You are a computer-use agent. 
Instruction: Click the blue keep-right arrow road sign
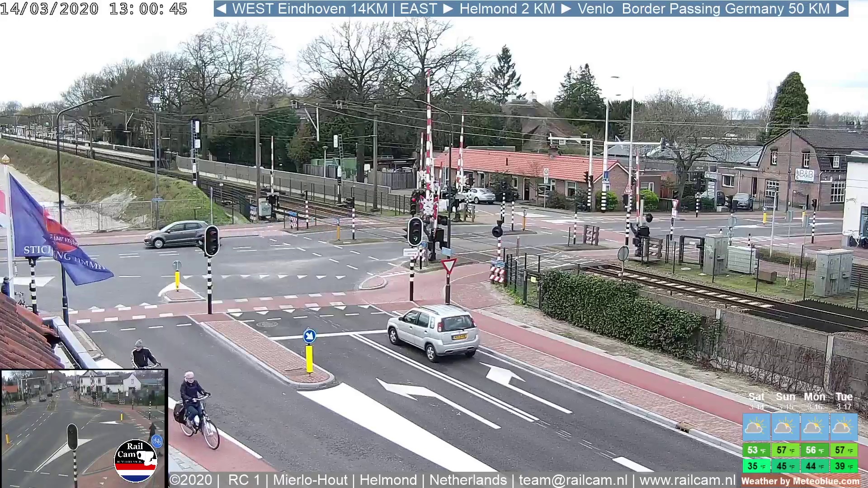[x=310, y=336]
